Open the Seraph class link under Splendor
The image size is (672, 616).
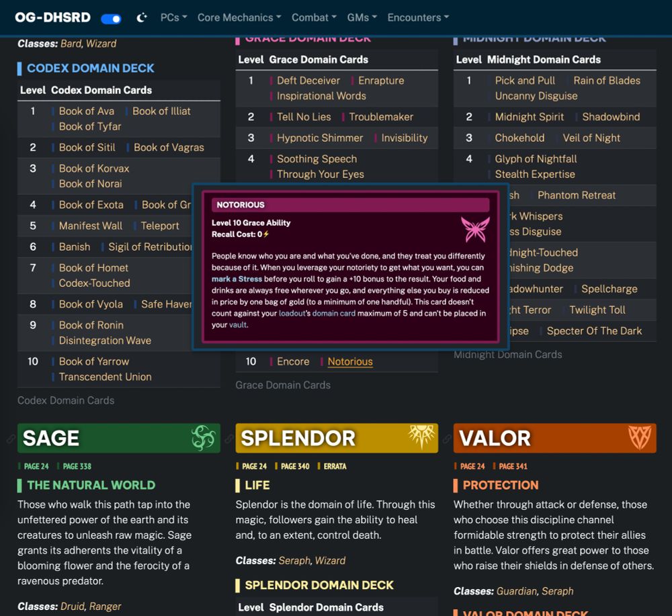(294, 561)
